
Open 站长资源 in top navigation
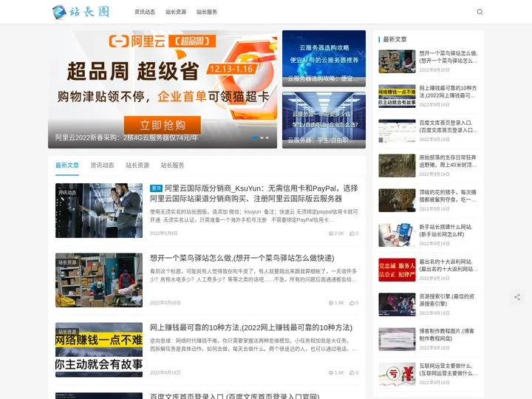176,12
